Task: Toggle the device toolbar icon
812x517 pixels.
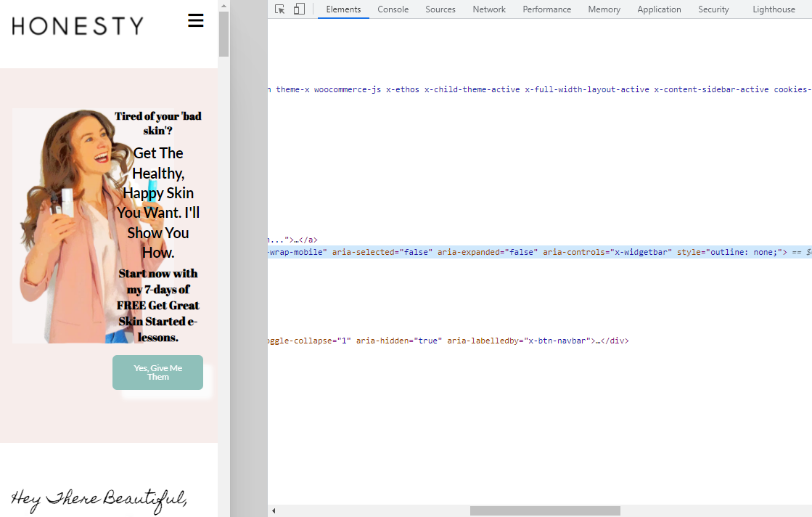Action: [299, 9]
